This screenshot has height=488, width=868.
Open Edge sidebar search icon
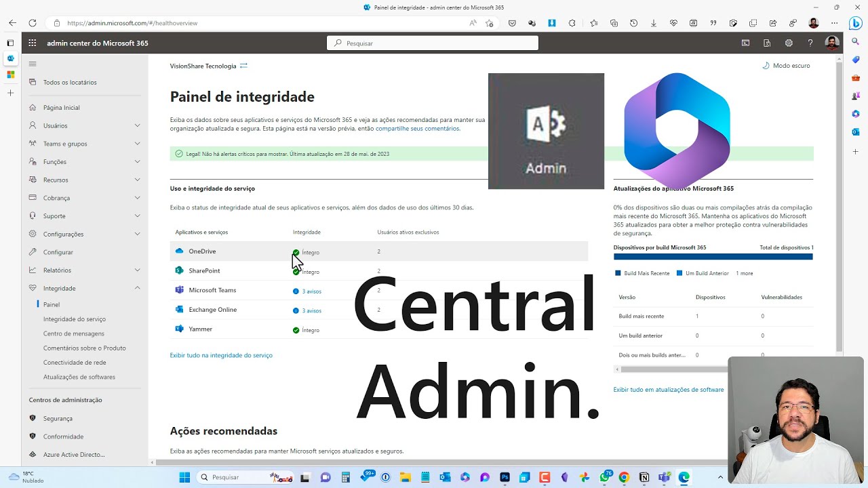pos(856,42)
